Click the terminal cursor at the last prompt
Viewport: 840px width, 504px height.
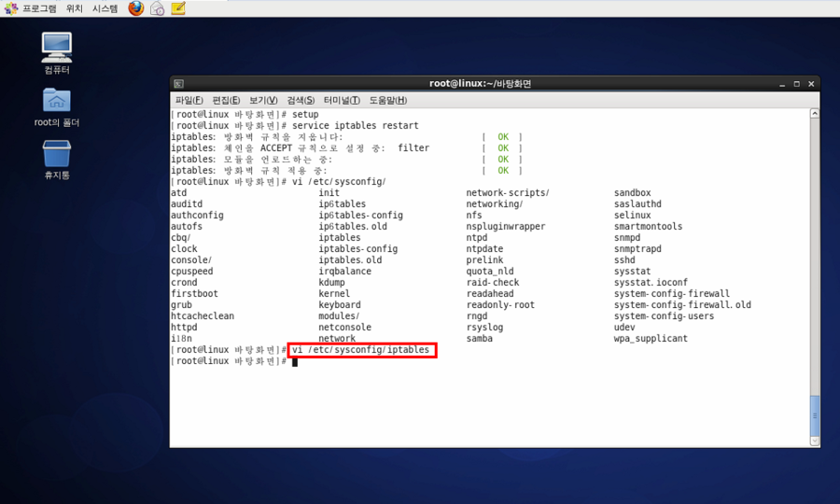coord(295,361)
